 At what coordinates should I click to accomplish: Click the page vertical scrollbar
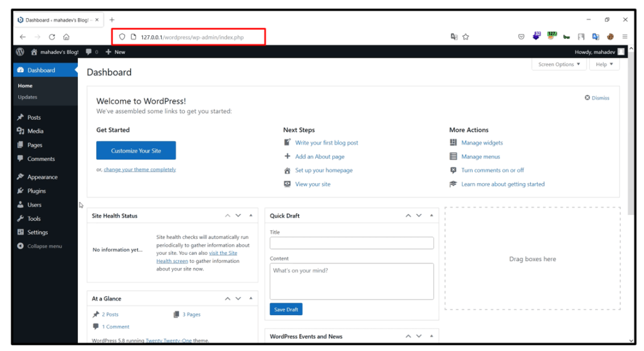click(x=631, y=133)
